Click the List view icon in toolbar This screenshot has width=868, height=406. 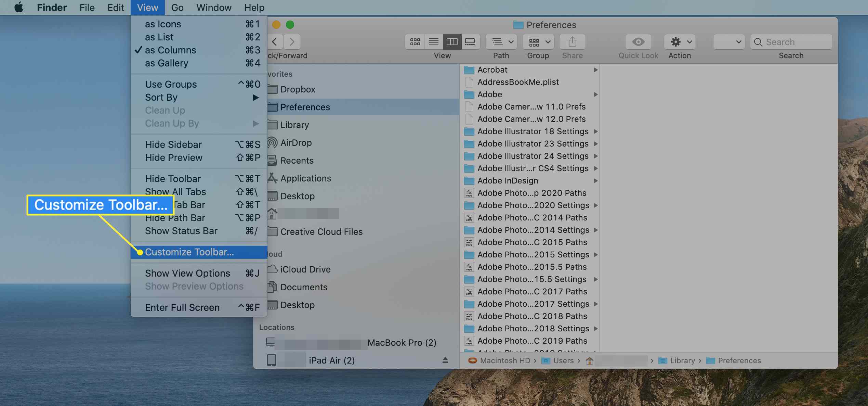(x=433, y=41)
